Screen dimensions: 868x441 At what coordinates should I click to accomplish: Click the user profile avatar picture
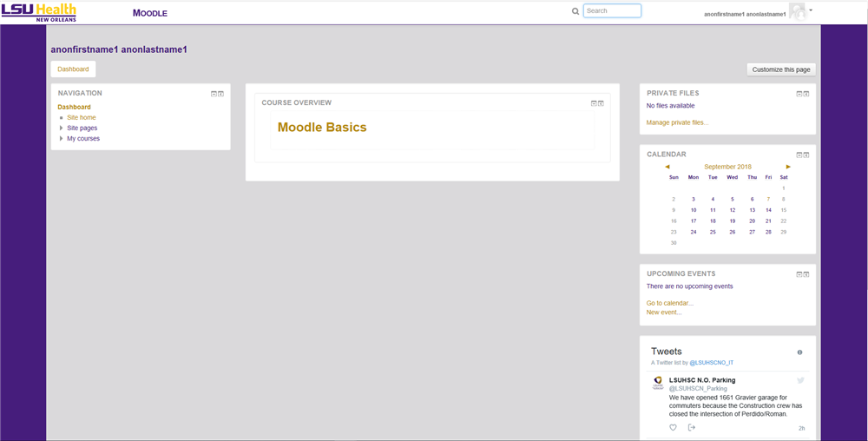[798, 11]
